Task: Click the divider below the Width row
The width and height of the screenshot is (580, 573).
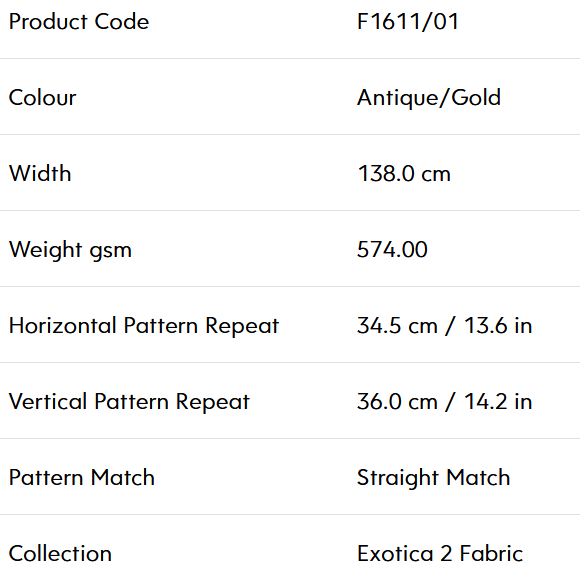Action: coord(290,210)
